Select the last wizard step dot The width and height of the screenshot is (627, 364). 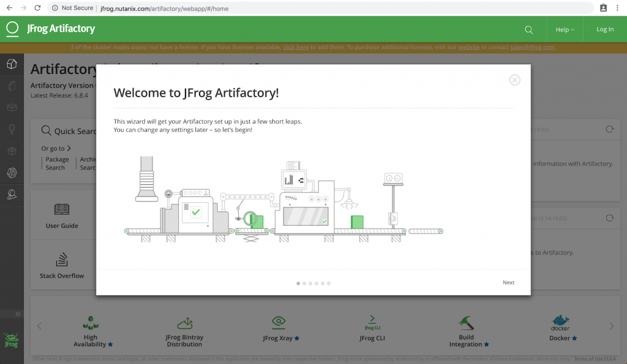(x=329, y=283)
